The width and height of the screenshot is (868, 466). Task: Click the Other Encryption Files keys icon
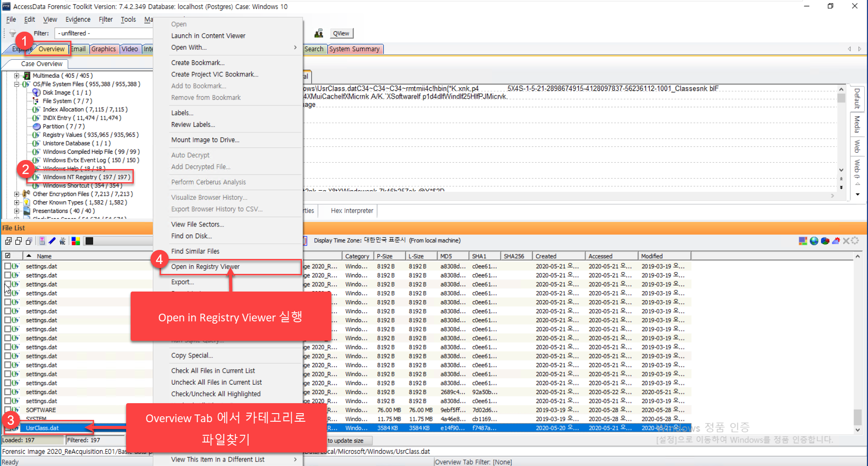click(x=26, y=194)
